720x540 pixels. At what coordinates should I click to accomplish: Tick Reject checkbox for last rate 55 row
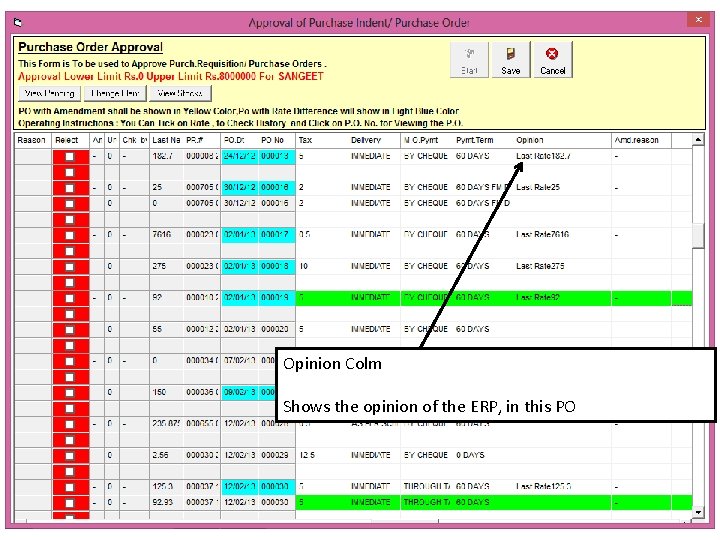69,329
